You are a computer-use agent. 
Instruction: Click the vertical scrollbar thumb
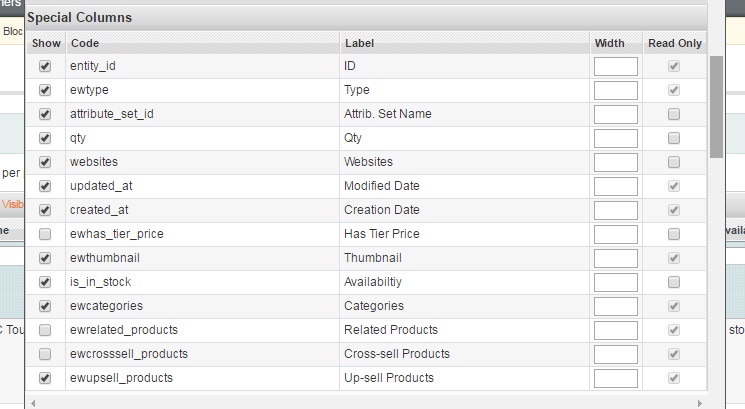[x=716, y=105]
